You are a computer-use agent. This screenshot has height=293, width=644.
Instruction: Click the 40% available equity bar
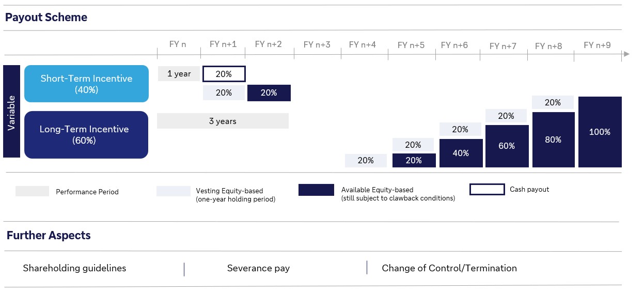(x=461, y=153)
